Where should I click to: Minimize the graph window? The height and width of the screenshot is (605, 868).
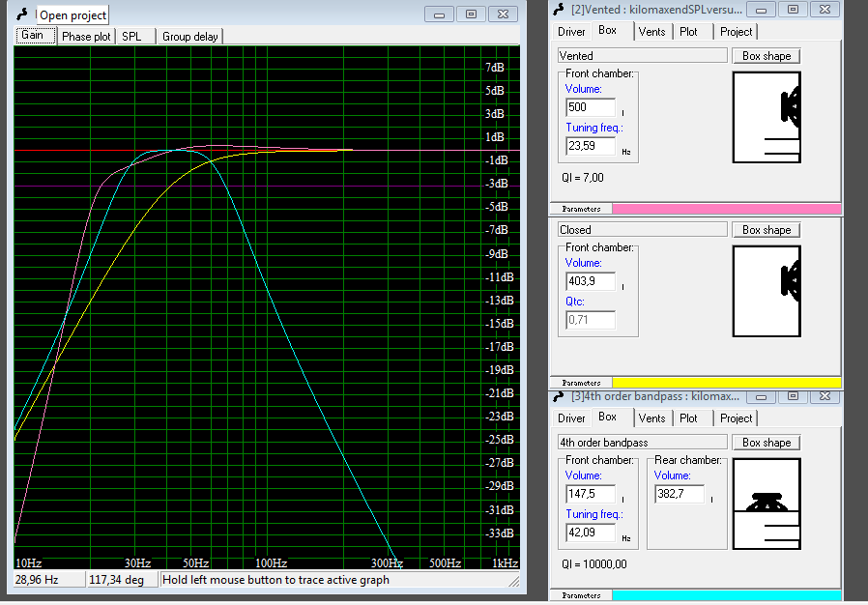[x=439, y=14]
